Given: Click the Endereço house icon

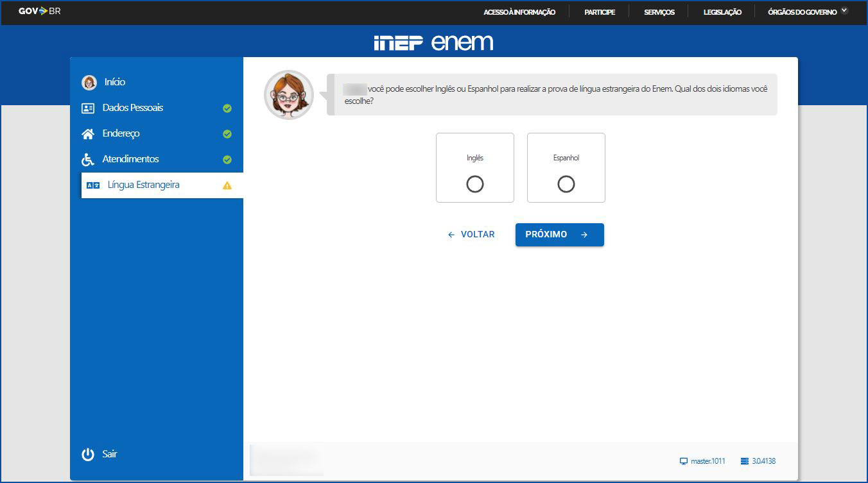Looking at the screenshot, I should (88, 134).
